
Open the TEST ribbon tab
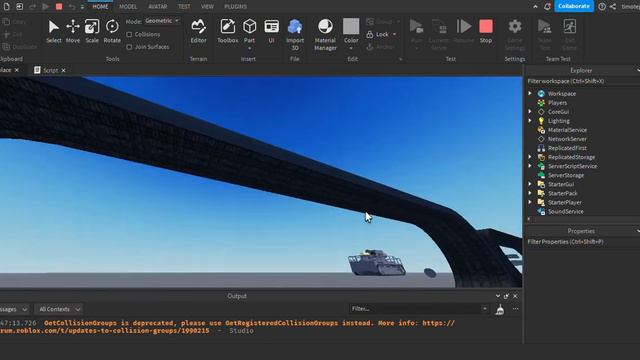(184, 7)
